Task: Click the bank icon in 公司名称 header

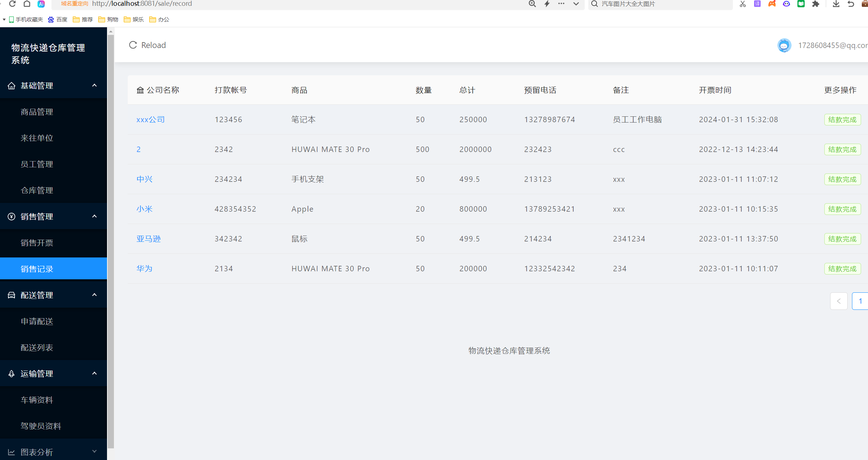Action: [140, 90]
